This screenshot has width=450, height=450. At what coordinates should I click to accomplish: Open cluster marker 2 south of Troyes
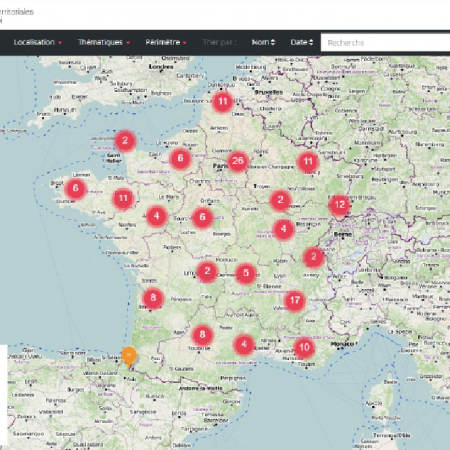(280, 200)
